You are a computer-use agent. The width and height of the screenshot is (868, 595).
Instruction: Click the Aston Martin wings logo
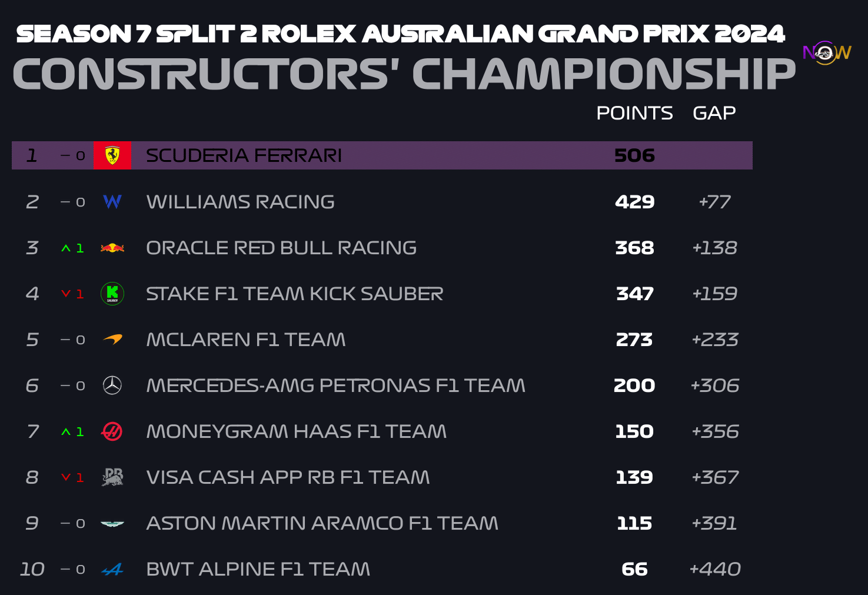112,523
